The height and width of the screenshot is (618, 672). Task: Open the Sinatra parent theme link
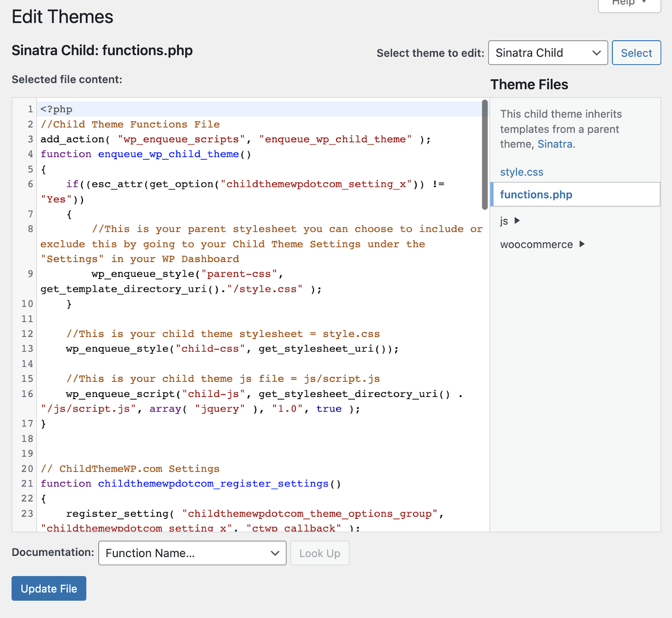click(555, 144)
